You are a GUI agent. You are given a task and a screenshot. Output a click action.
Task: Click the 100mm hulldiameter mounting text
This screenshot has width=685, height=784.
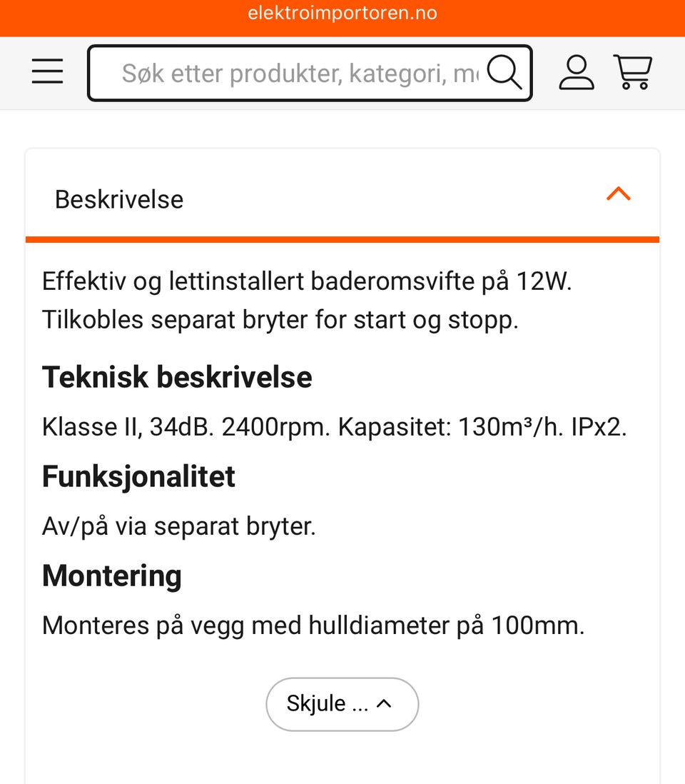(313, 625)
